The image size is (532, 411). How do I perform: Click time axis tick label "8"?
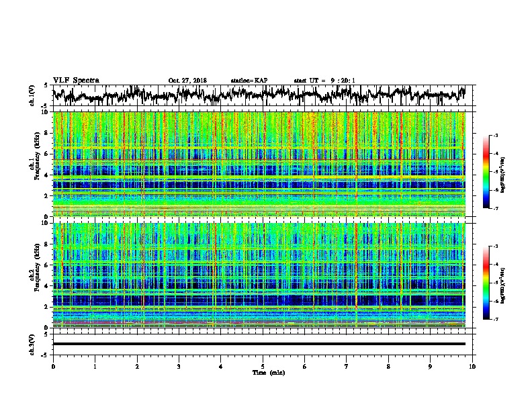tap(388, 367)
